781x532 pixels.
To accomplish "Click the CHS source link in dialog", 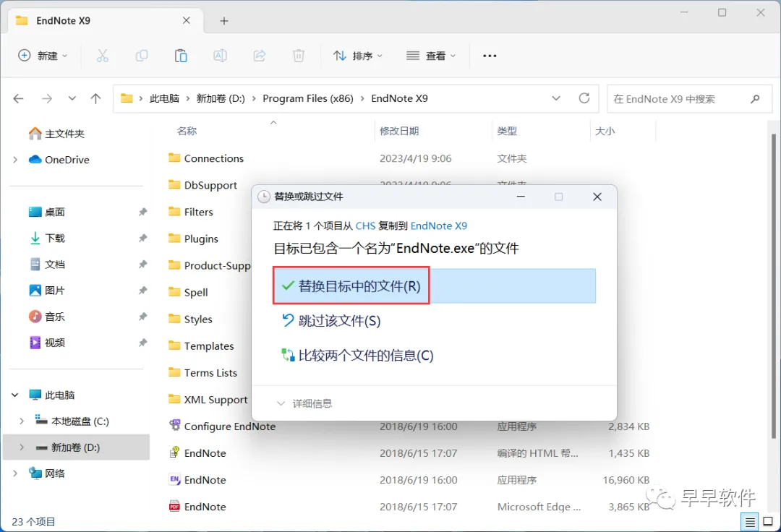I will coord(366,226).
